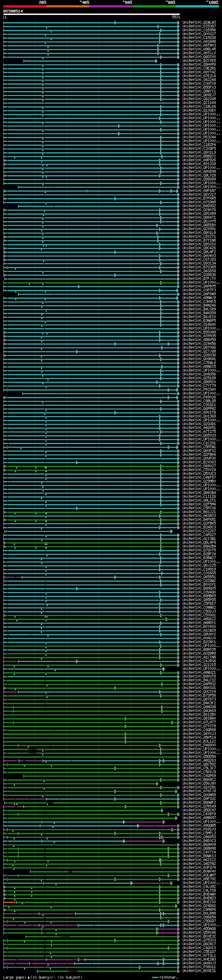Select the UniRef100_Q6DIV0 label
Image resolution: width=222 pixels, height=980 pixels.
(199, 57)
